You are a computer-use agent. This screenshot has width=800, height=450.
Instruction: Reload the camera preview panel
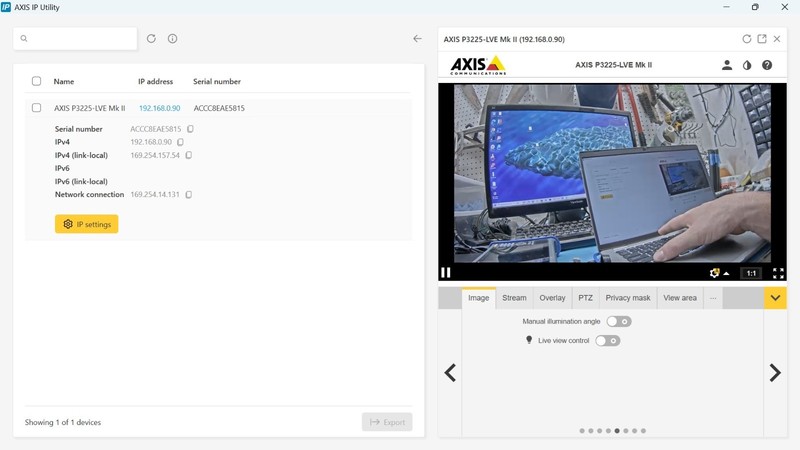tap(746, 39)
